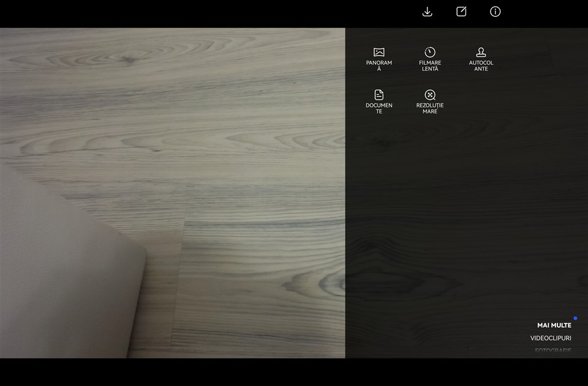The image size is (588, 386).
Task: Click the blue dot beside MAI MULTE
Action: pyautogui.click(x=575, y=318)
